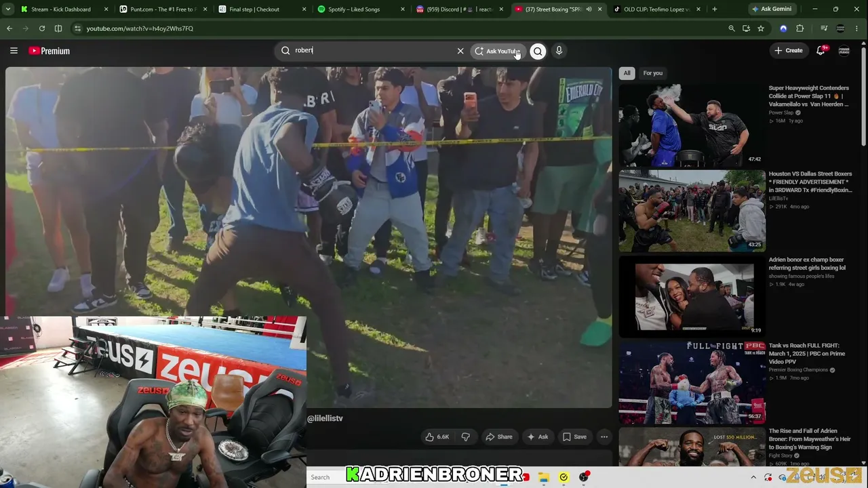Screen dimensions: 868x488
Task: Open more actions three-dot menu under video
Action: click(604, 437)
